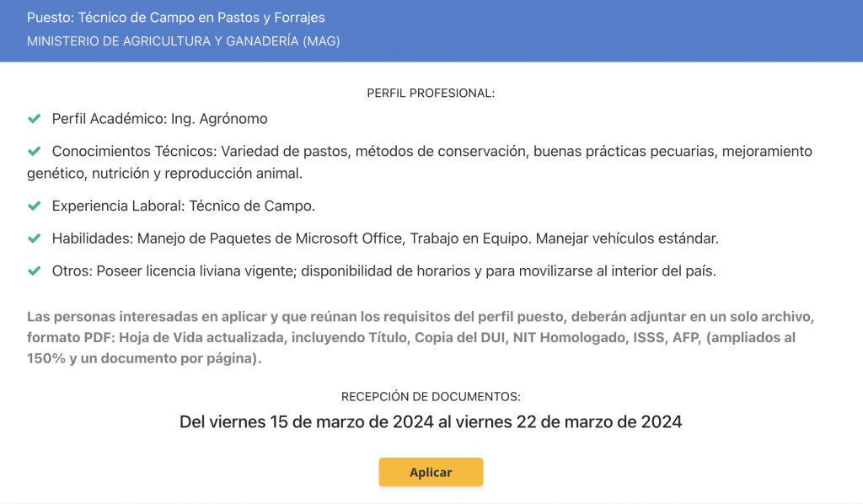This screenshot has height=504, width=863.
Task: Click the Técnico de Campo experience text
Action: point(252,206)
